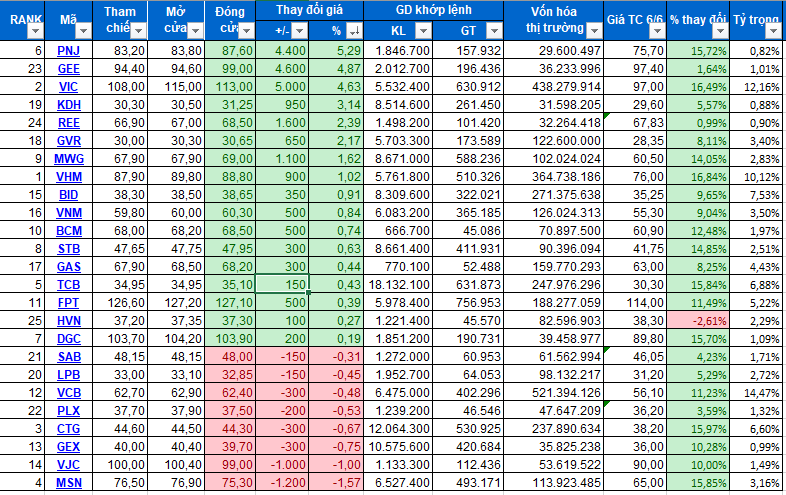786x495 pixels.
Task: Open the VJC ticker link
Action: tap(69, 466)
